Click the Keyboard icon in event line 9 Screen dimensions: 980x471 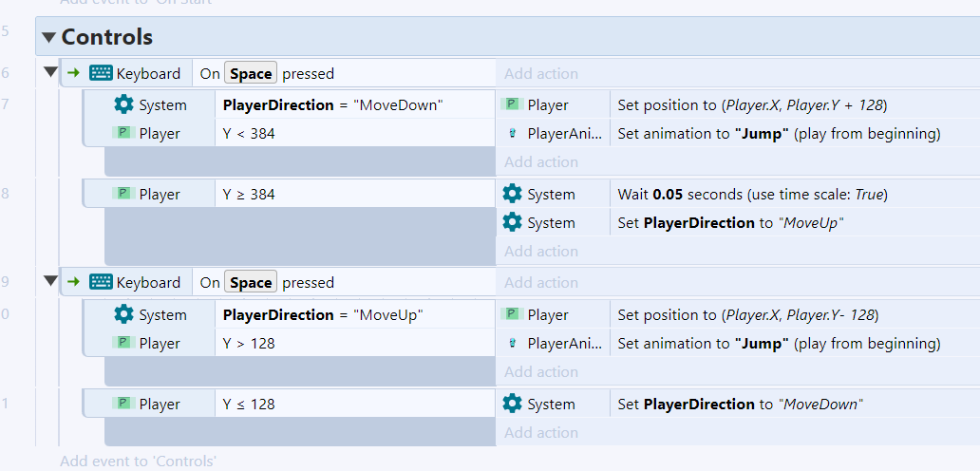point(101,282)
